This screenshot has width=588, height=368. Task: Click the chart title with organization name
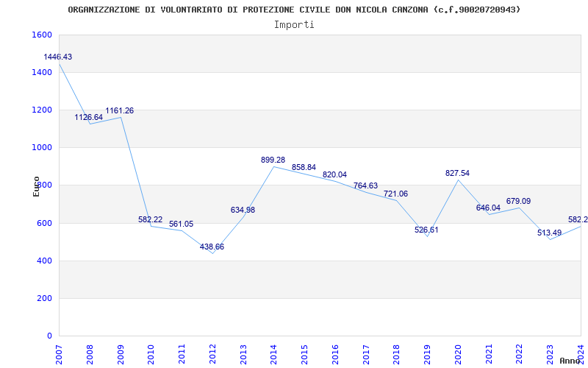coord(294,10)
